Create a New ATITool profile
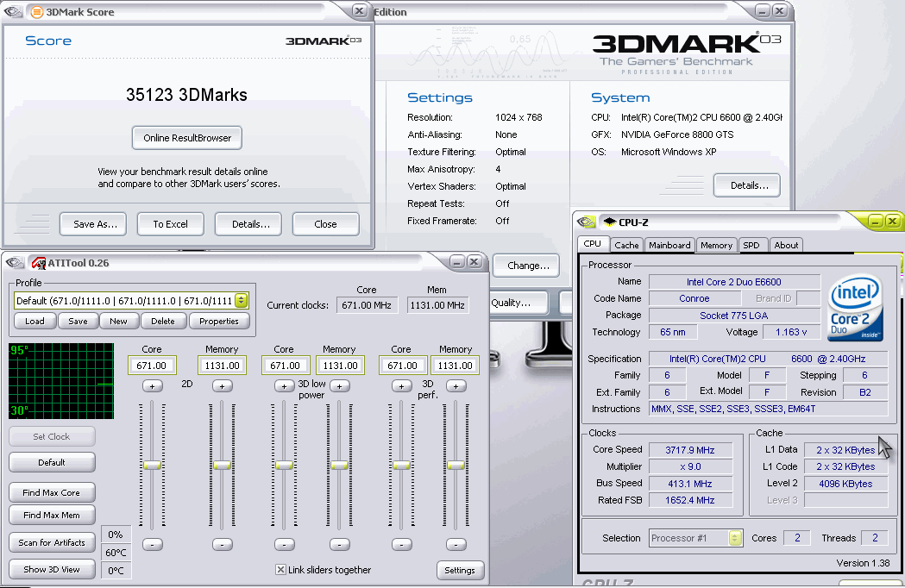 pyautogui.click(x=118, y=321)
